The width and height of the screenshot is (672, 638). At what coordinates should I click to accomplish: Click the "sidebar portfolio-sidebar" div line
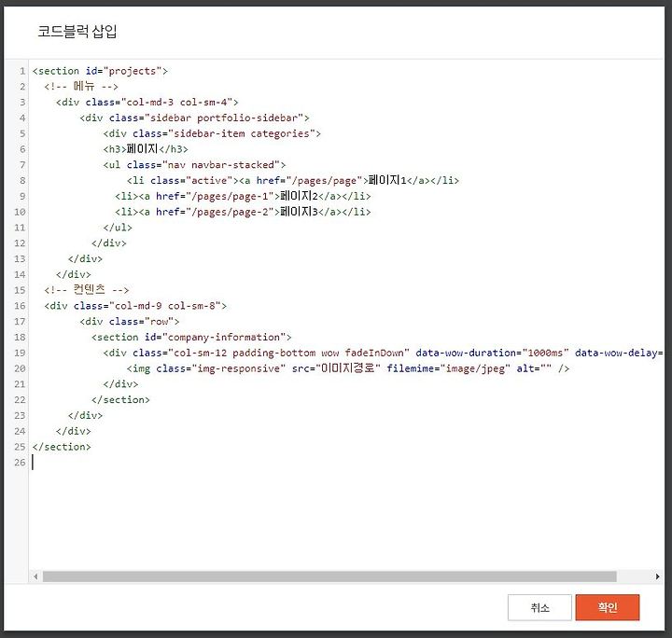pyautogui.click(x=194, y=118)
